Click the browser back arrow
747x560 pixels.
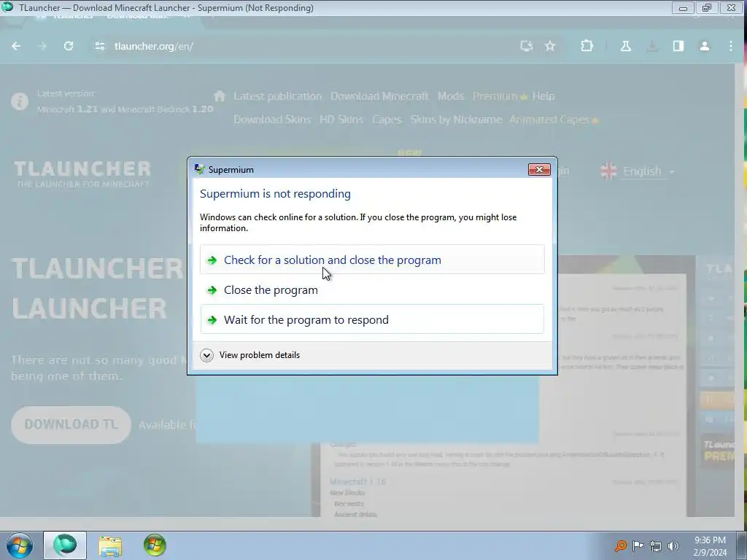16,46
